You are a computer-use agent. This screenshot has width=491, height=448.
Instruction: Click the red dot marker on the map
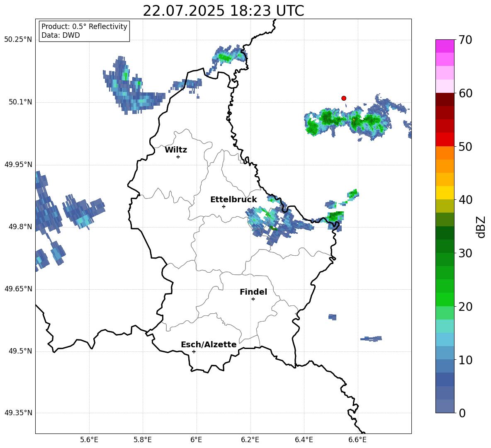(344, 98)
